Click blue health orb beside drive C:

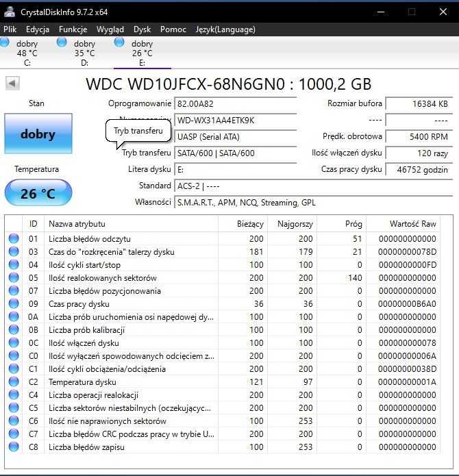4,42
